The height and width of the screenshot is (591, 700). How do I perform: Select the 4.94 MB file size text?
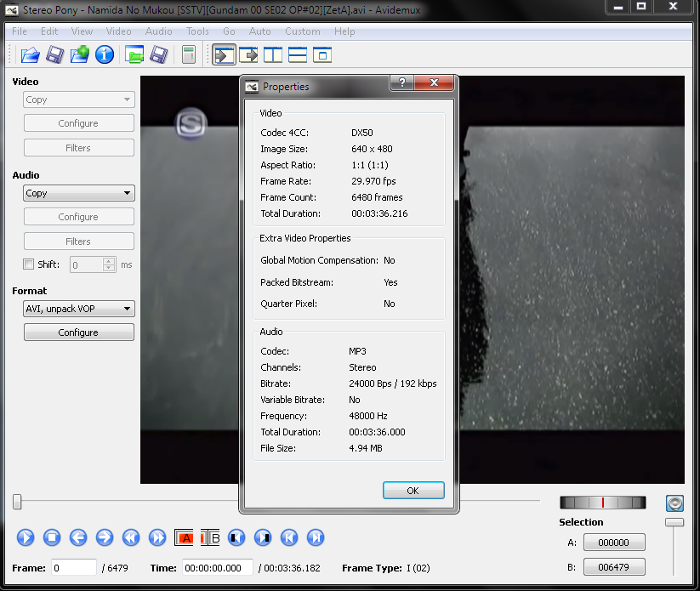click(366, 448)
